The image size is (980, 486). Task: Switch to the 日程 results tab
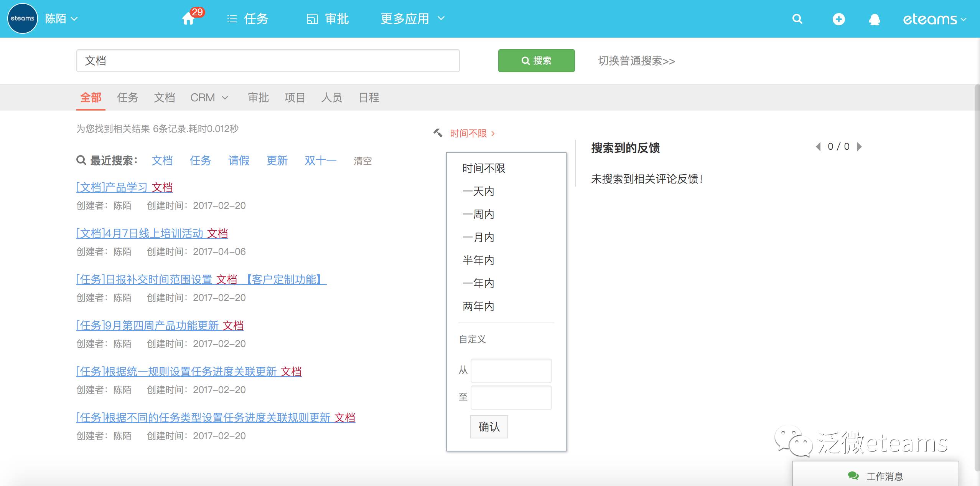coord(369,98)
